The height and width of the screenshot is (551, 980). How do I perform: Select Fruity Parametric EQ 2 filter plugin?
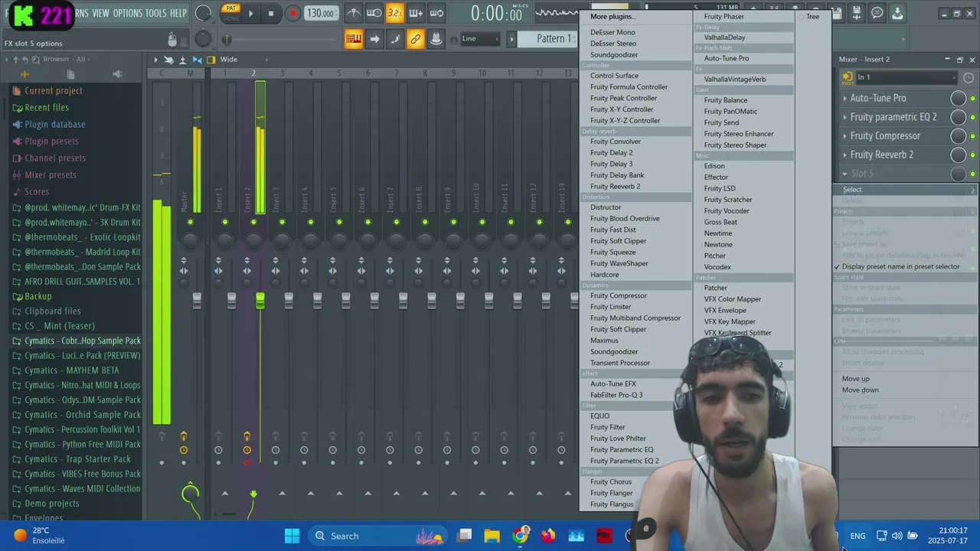(x=624, y=461)
